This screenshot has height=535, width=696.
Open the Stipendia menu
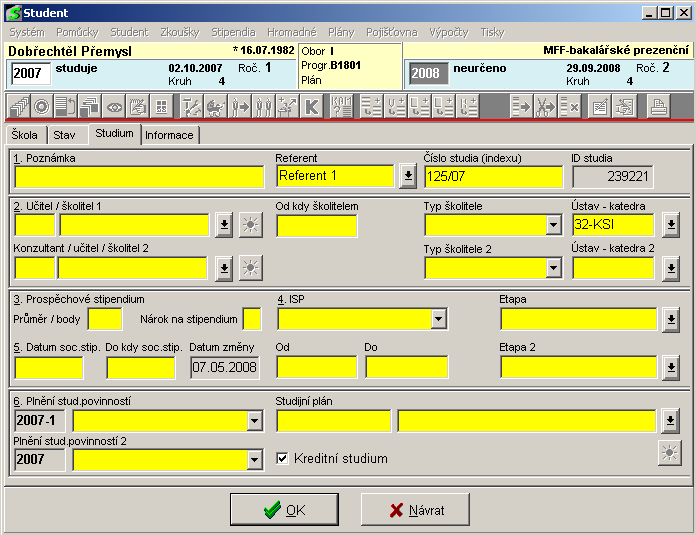(x=232, y=32)
